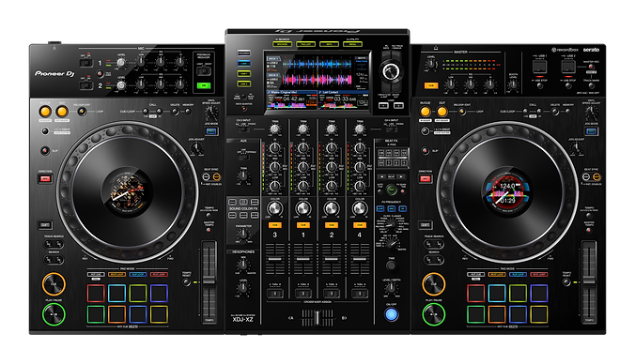Screen dimensions: 635x364
Task: Tap the cyan top-row performance pad on left deck
Action: tap(117, 294)
